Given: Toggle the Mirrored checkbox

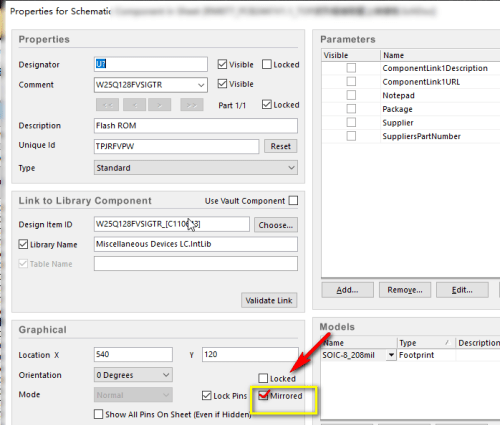Looking at the screenshot, I should [263, 396].
